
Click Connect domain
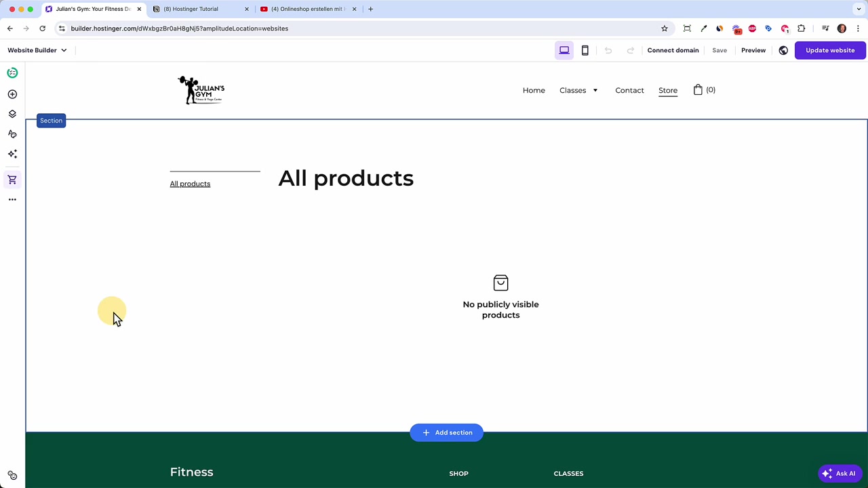coord(673,50)
